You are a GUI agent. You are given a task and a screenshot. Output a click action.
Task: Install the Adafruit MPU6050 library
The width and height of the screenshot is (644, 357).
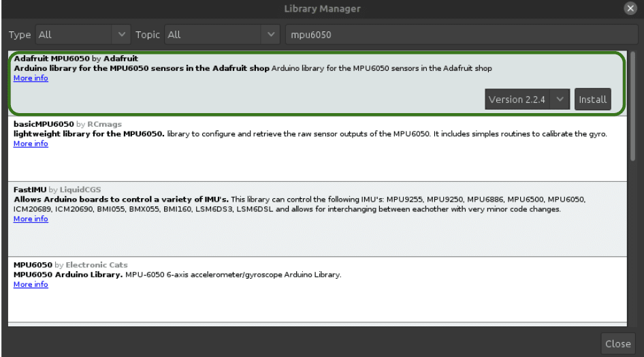tap(592, 99)
